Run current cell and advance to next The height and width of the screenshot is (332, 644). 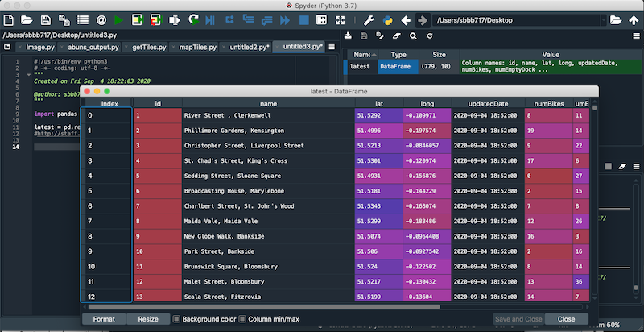pyautogui.click(x=155, y=20)
